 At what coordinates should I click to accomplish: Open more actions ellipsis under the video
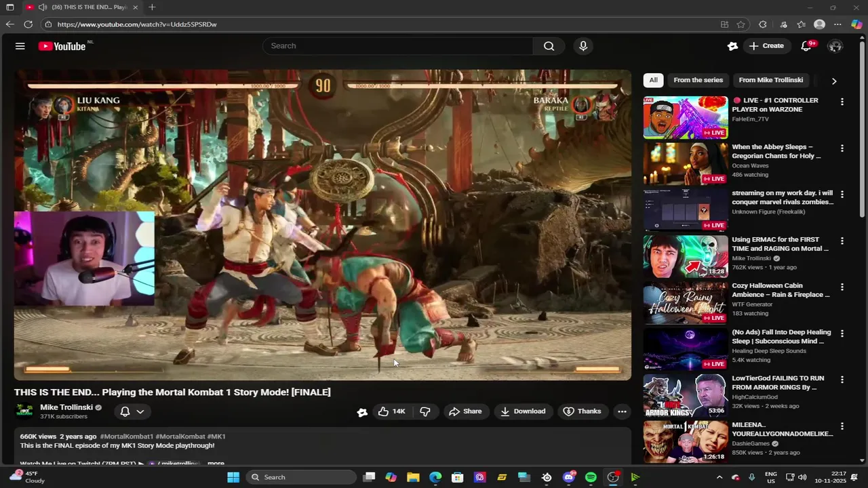tap(622, 411)
